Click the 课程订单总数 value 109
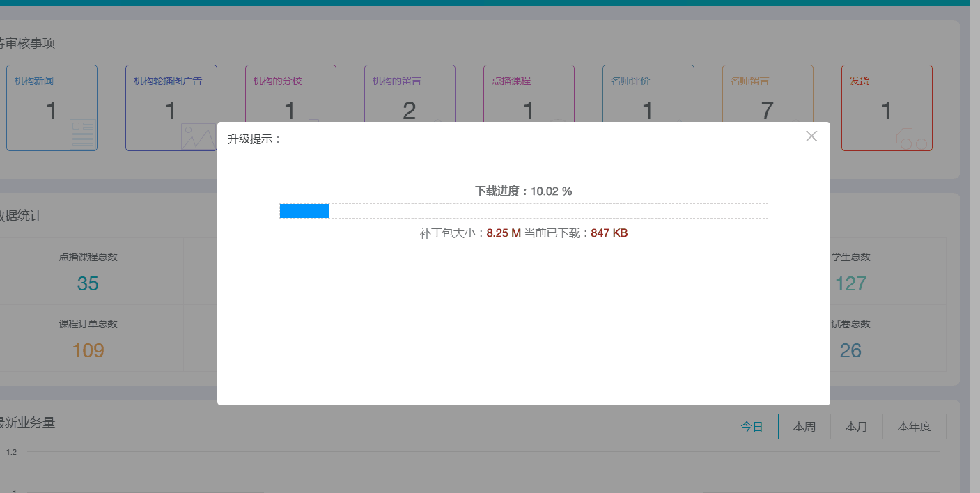The image size is (980, 493). (x=88, y=350)
